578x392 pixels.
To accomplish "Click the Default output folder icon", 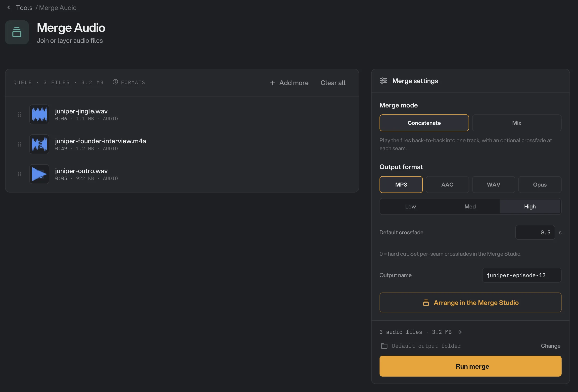I will point(384,346).
